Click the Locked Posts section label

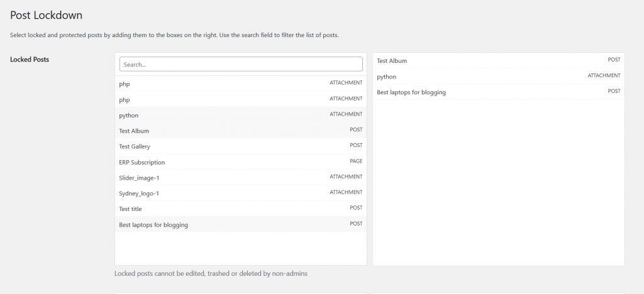(30, 60)
